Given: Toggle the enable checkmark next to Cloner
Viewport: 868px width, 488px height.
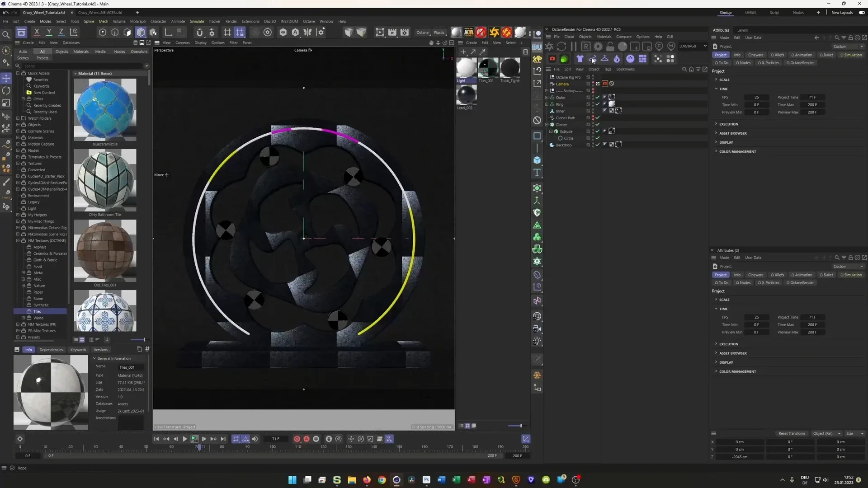Looking at the screenshot, I should 598,124.
